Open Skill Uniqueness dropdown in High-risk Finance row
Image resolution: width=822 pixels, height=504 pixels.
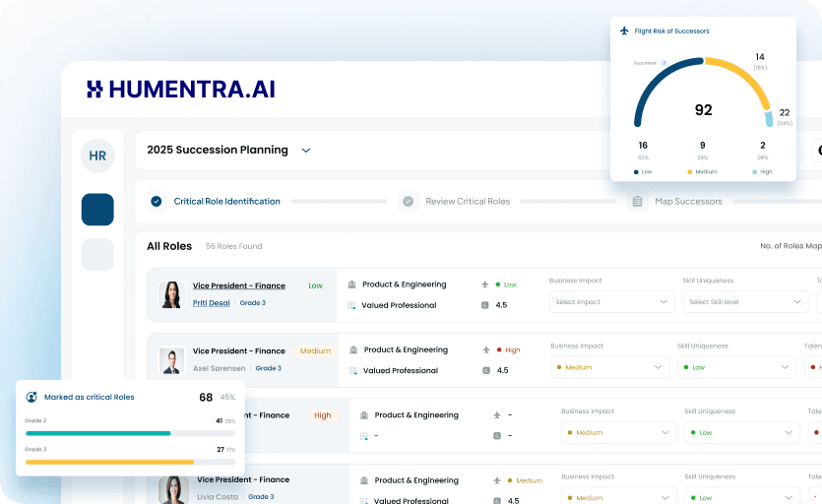click(742, 433)
